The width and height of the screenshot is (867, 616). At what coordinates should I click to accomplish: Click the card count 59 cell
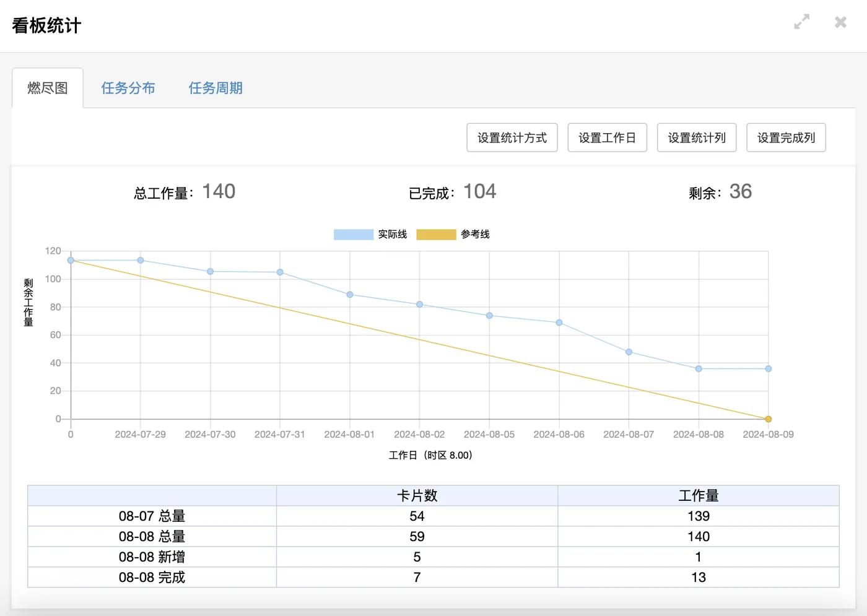point(417,536)
